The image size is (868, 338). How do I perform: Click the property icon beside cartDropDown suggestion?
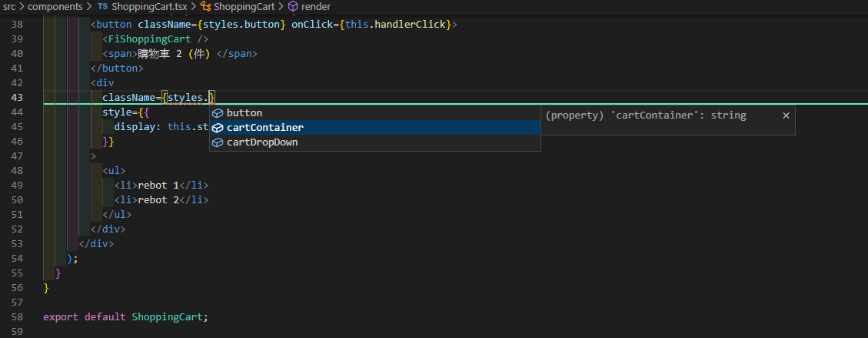[x=218, y=142]
